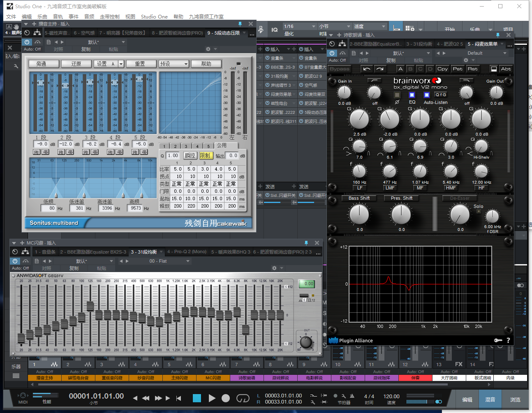Click the transport Stop button
Image resolution: width=532 pixels, height=413 pixels.
pyautogui.click(x=197, y=398)
